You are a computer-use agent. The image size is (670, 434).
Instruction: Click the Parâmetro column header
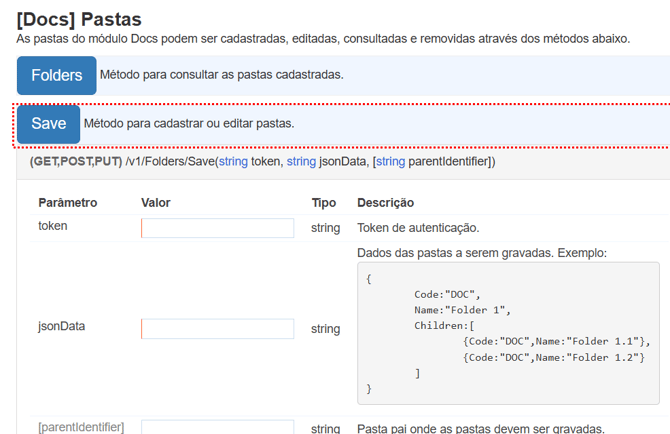(x=67, y=203)
